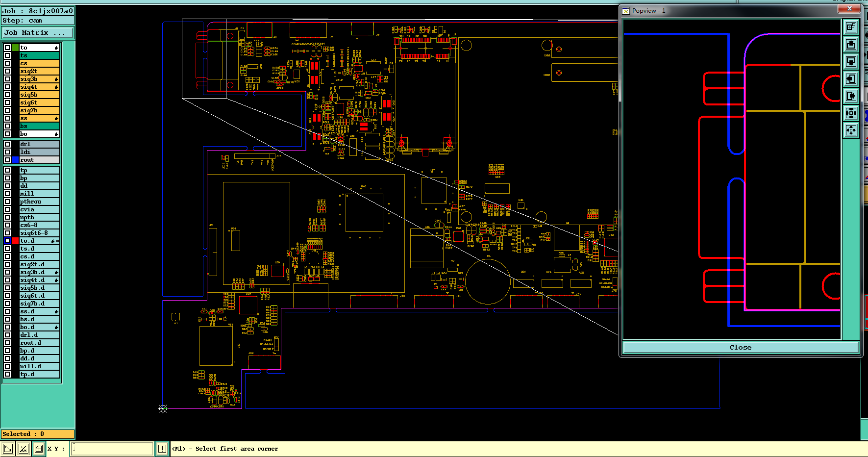Click the Popview pan up arrow icon
868x457 pixels.
pyautogui.click(x=851, y=44)
